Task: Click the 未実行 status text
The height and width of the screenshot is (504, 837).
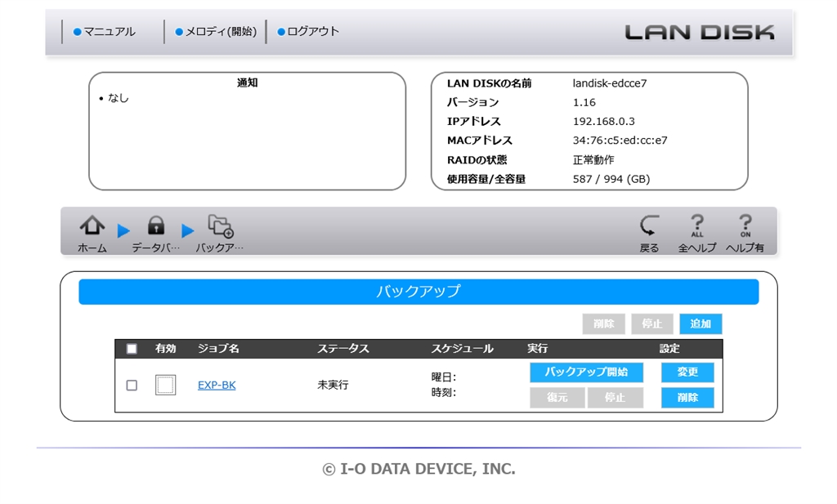Action: [333, 385]
